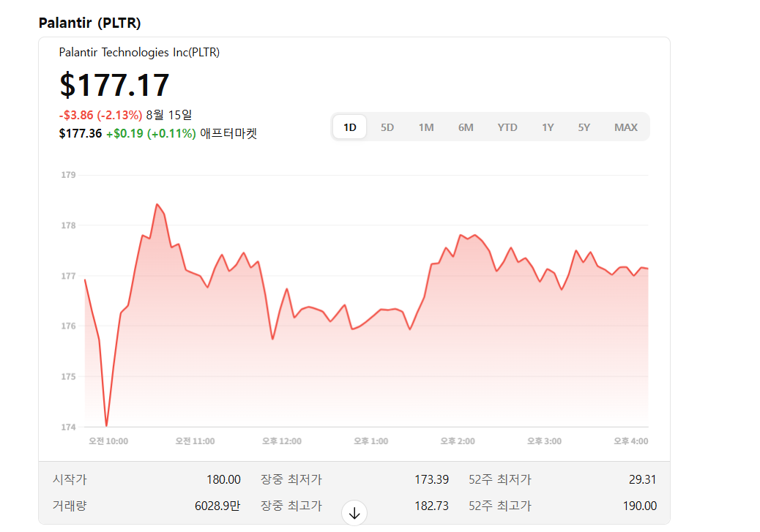Screen dimensions: 760x532
Task: Click the 174 y-axis label
Action: pos(68,427)
